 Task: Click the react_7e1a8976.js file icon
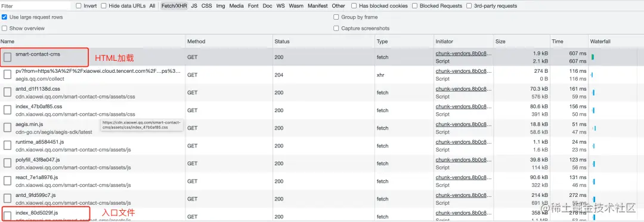click(x=7, y=181)
